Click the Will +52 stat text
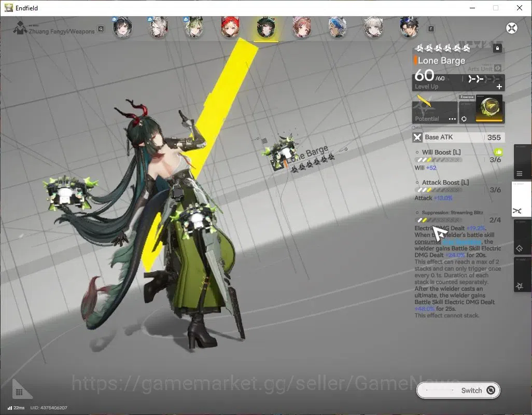 point(425,168)
